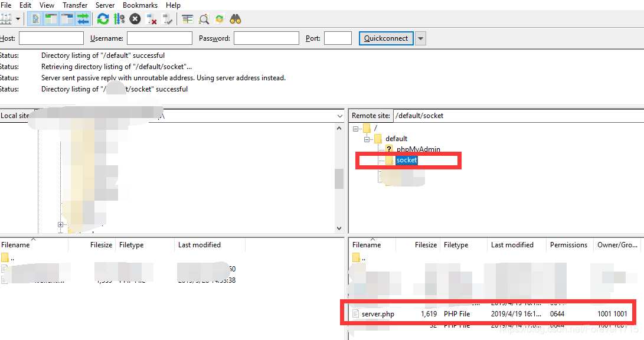Reconnect to the last used server

(167, 19)
